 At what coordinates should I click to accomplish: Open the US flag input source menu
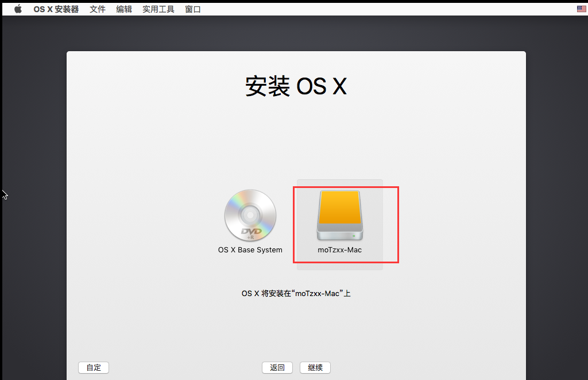pyautogui.click(x=581, y=9)
